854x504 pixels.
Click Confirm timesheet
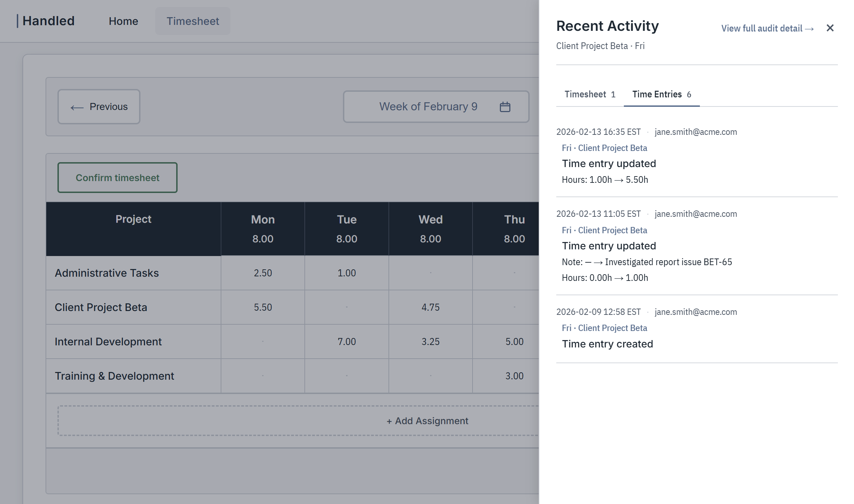click(117, 177)
